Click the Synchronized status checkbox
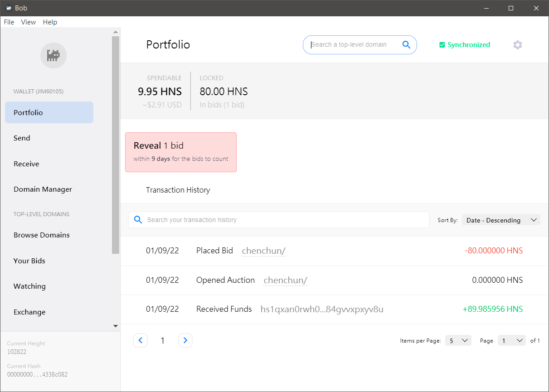Viewport: 549px width, 392px height. 442,45
